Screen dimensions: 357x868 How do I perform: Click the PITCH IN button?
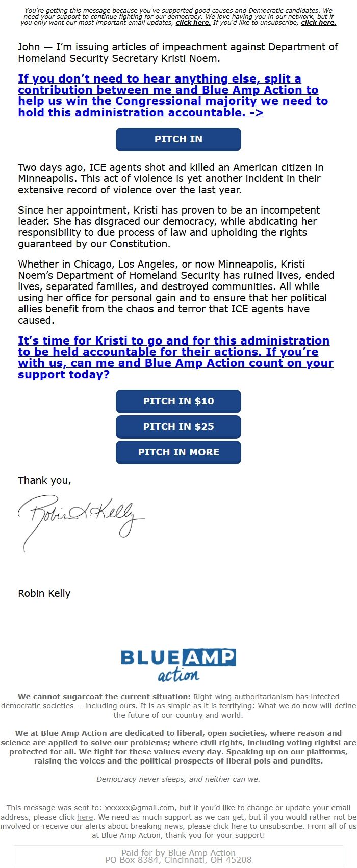tap(178, 139)
